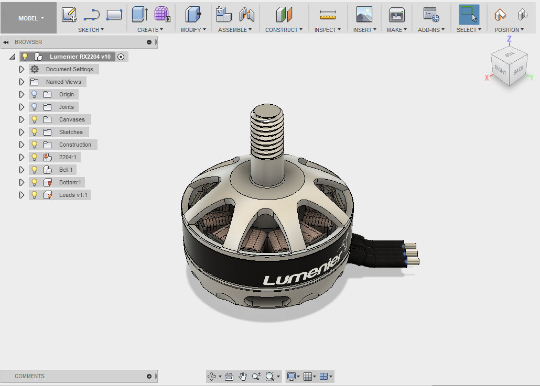Click the Pan hand icon in navigation bar

point(243,376)
